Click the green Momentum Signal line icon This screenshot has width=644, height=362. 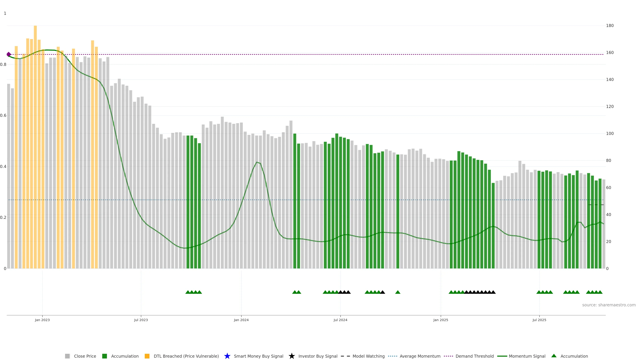[x=502, y=356]
